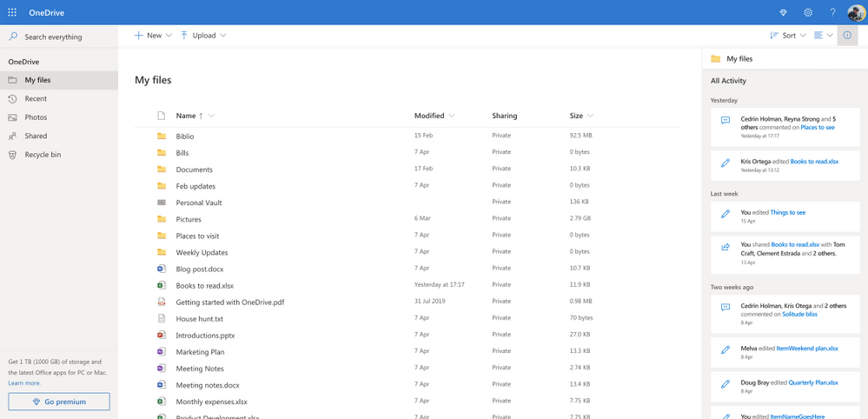
Task: Go to Recent in sidebar
Action: tap(59, 98)
